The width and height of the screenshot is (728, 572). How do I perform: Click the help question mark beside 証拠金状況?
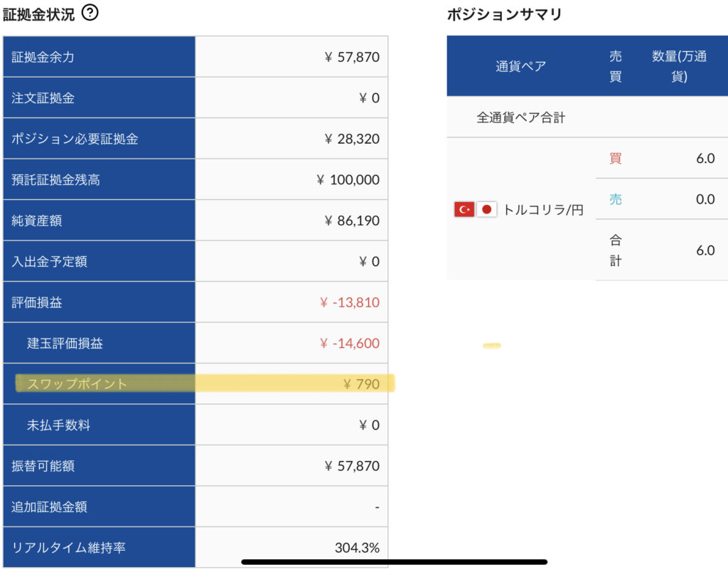(x=90, y=13)
